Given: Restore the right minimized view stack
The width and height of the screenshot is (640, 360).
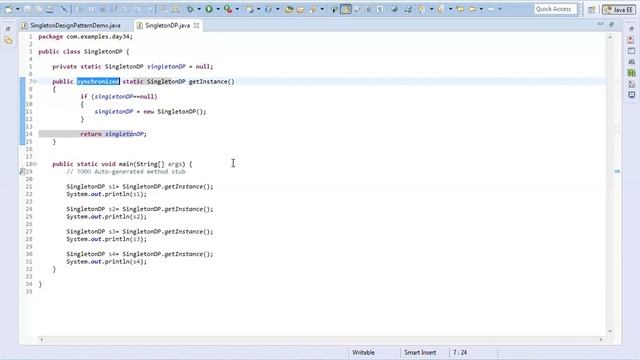Looking at the screenshot, I should pyautogui.click(x=631, y=29).
